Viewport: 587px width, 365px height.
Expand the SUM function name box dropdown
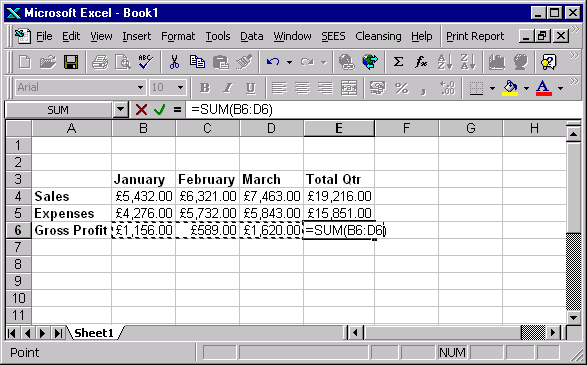click(121, 110)
